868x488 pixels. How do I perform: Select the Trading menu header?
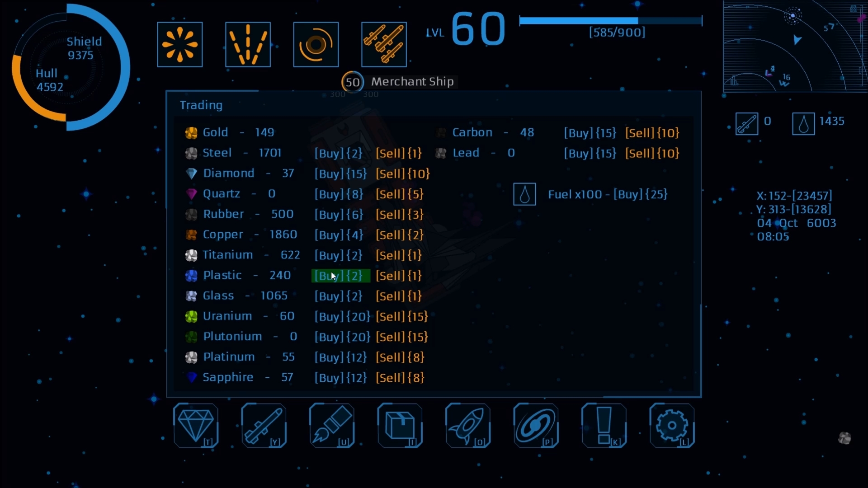201,104
